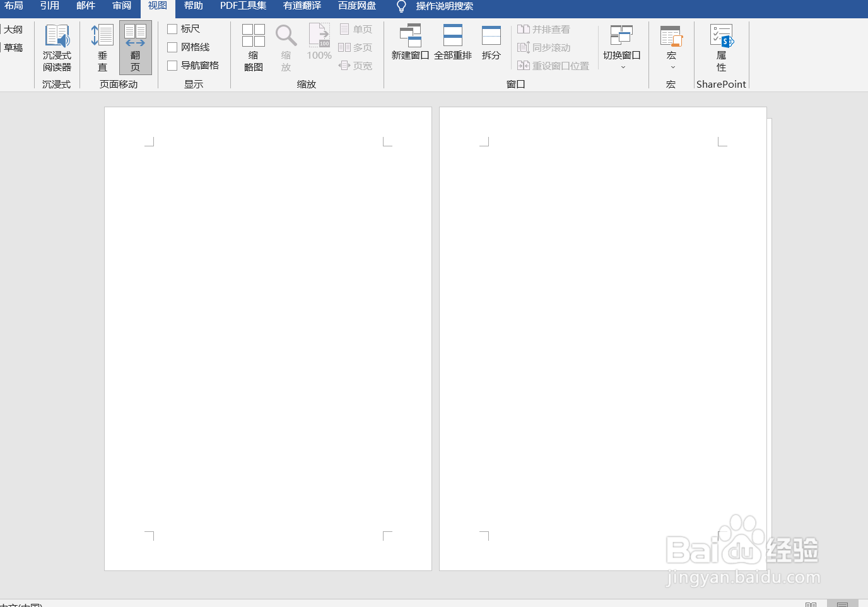Choose page width view (页宽)
This screenshot has height=607, width=868.
click(355, 66)
